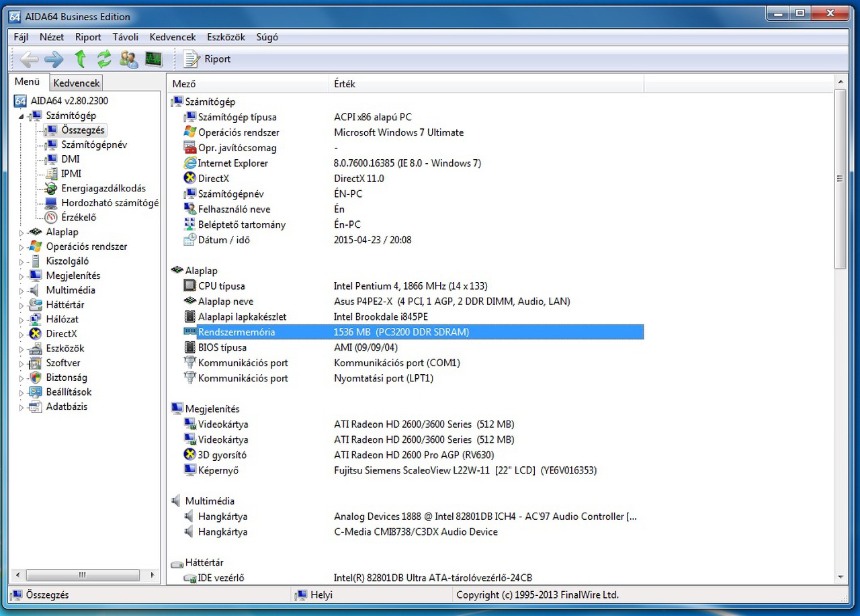This screenshot has height=616, width=860.
Task: Select the AIDA64 v2.80.2300 root tree item
Action: [x=60, y=101]
